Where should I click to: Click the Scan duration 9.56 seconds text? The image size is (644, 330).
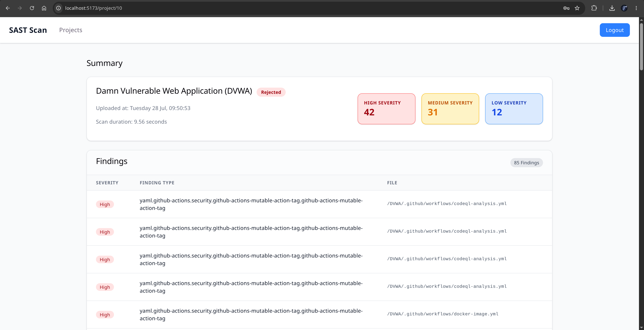(x=131, y=122)
